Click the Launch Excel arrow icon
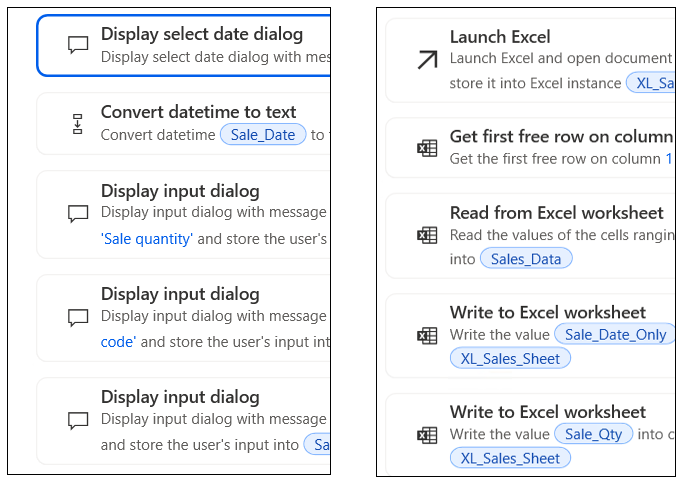The height and width of the screenshot is (484, 683). tap(427, 60)
